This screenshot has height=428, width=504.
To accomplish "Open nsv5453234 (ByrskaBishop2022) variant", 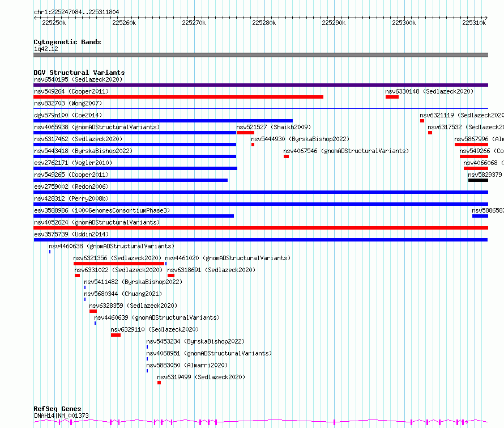I will pos(195,341).
